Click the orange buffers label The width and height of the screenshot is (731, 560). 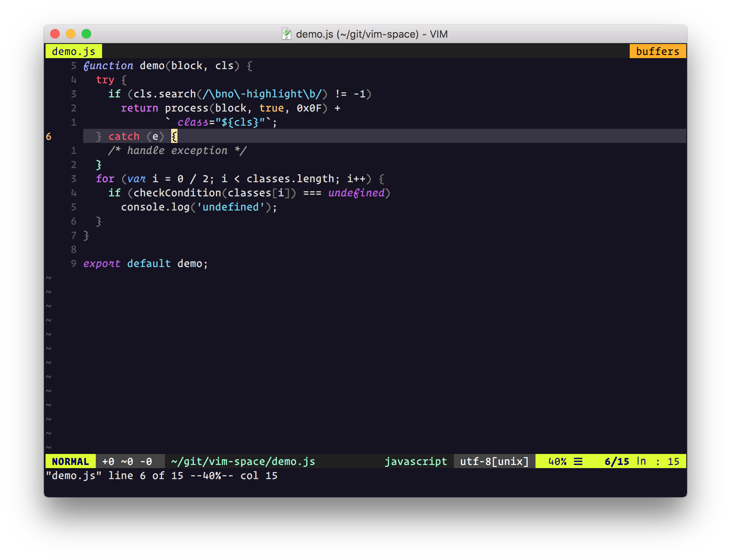pyautogui.click(x=658, y=51)
